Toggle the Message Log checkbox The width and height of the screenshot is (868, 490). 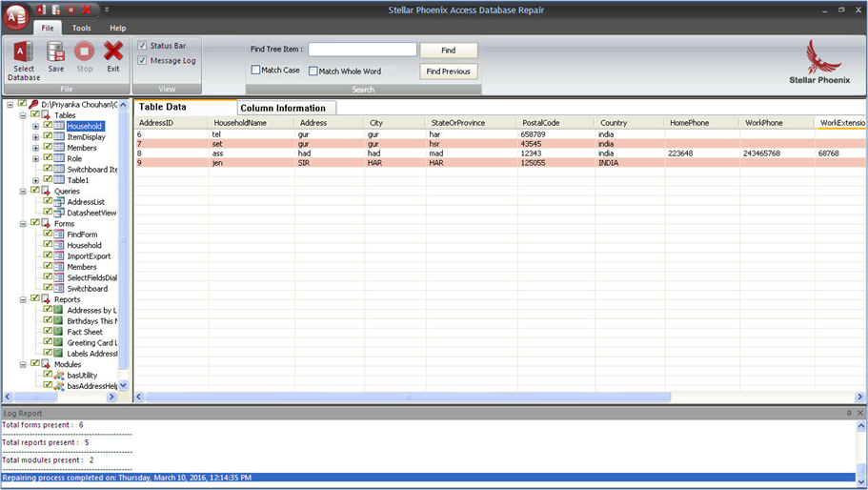tap(142, 60)
